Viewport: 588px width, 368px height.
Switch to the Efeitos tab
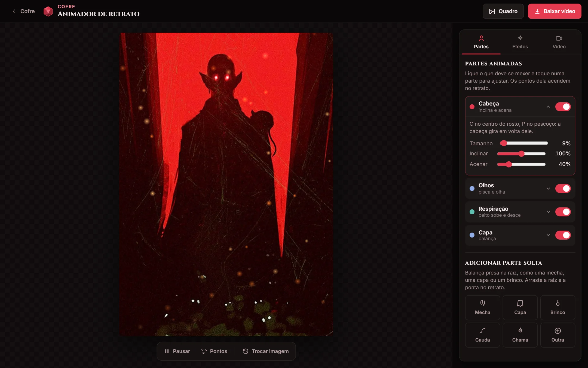(520, 42)
